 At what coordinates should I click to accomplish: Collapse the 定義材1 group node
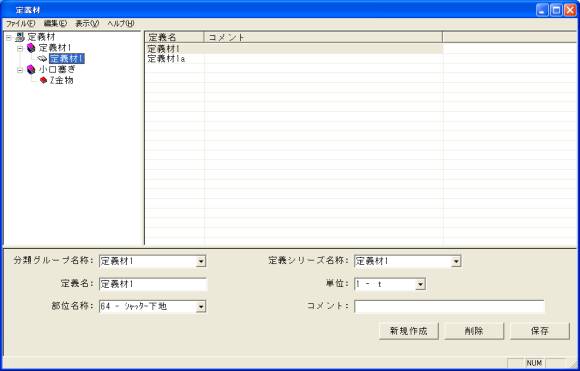(x=20, y=48)
